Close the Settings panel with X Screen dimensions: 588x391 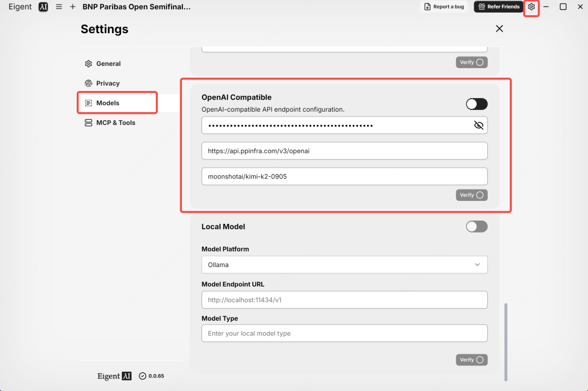pyautogui.click(x=499, y=28)
